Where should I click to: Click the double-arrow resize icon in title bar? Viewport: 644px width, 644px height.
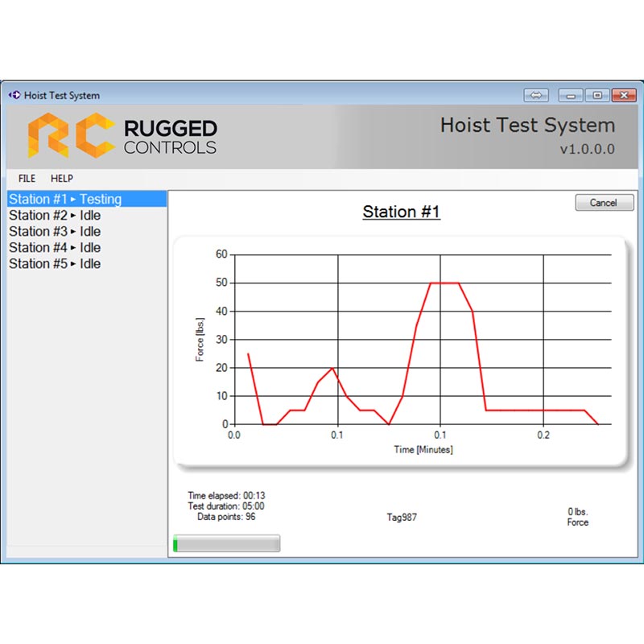536,94
